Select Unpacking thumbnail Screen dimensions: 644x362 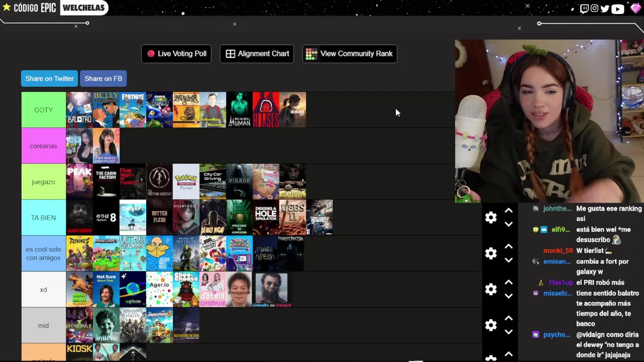tap(266, 182)
